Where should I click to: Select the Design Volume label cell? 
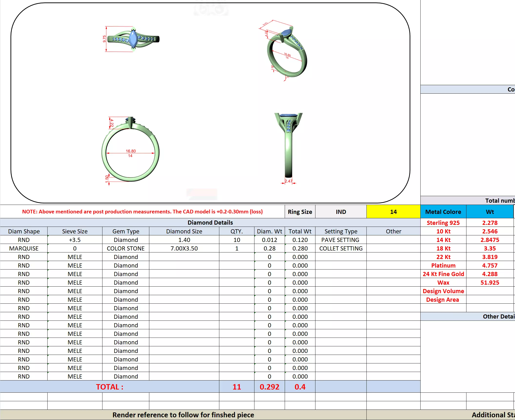[443, 291]
